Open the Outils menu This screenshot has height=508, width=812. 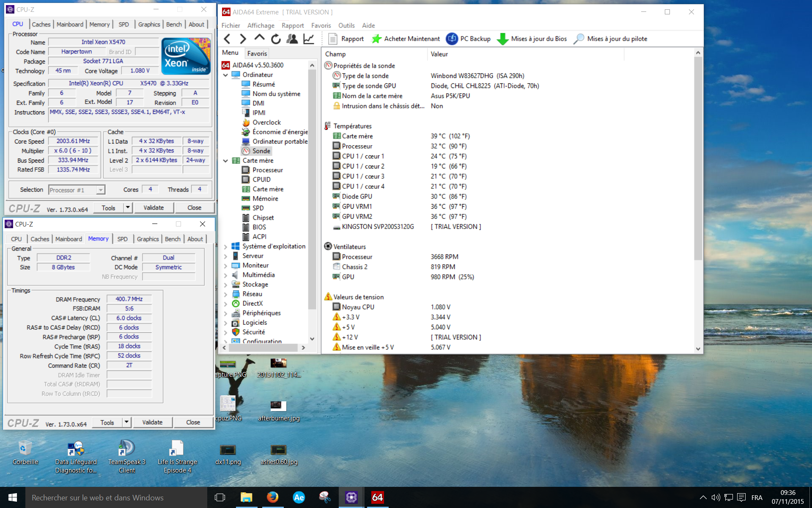click(346, 25)
